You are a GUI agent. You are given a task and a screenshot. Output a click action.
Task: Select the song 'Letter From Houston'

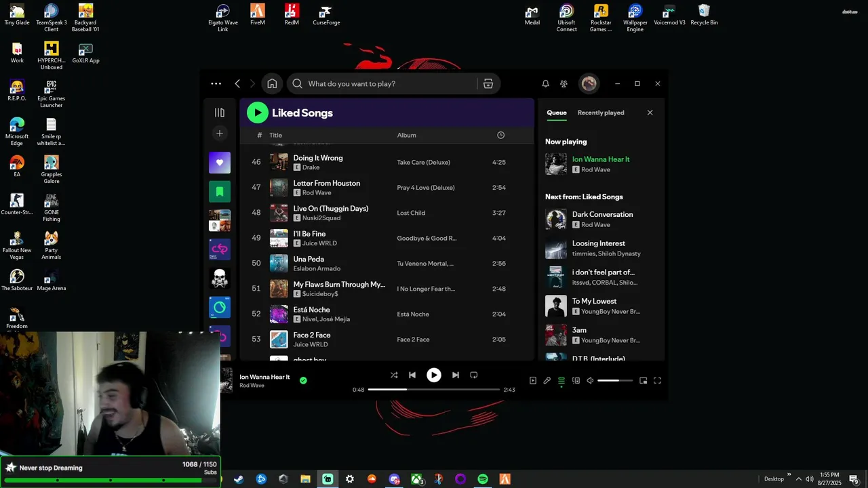click(x=327, y=183)
